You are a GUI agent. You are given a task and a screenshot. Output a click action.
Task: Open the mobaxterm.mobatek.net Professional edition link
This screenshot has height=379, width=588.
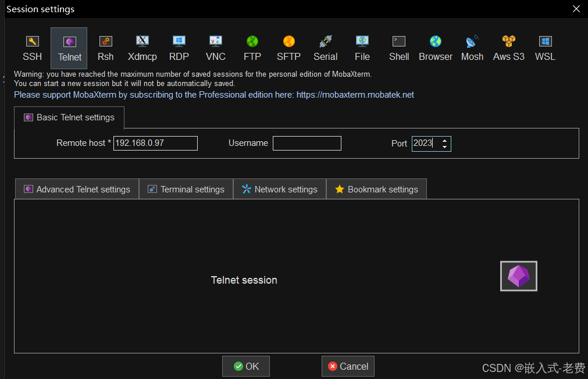tap(355, 95)
